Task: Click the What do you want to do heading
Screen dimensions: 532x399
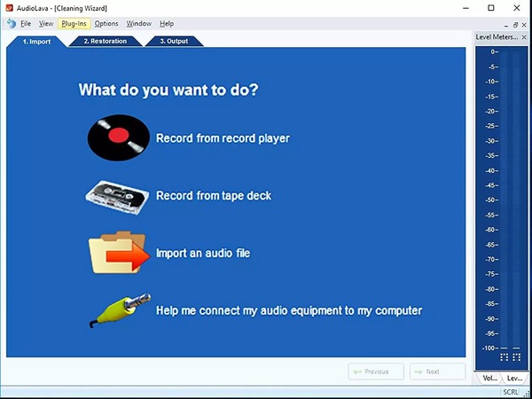Action: click(168, 90)
